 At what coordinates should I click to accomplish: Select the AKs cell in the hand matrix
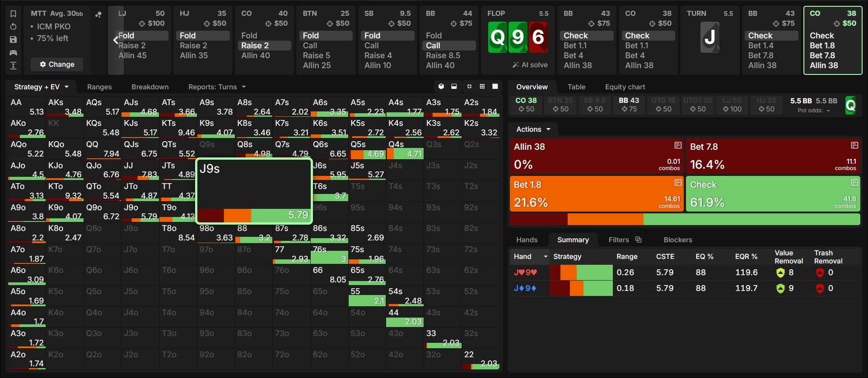65,106
